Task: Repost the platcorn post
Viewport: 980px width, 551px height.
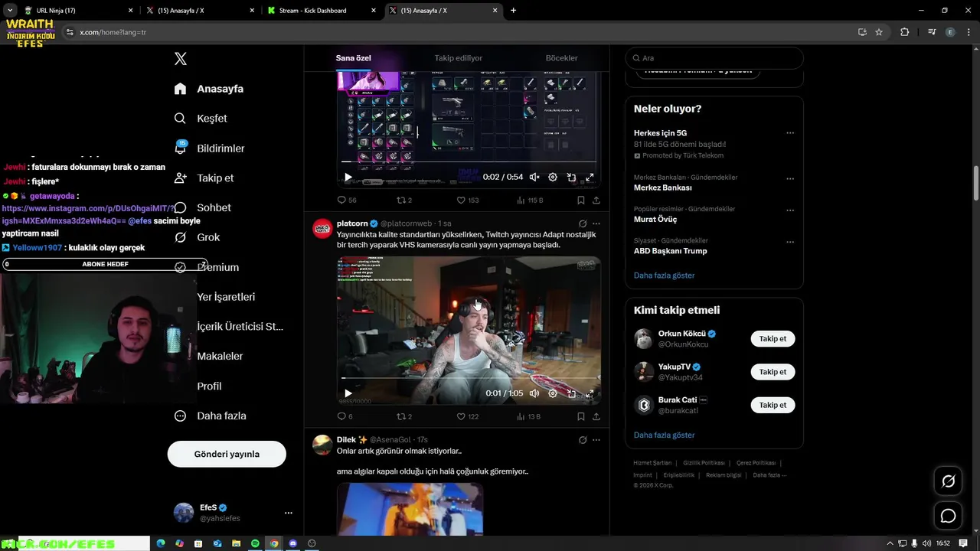Action: coord(403,417)
